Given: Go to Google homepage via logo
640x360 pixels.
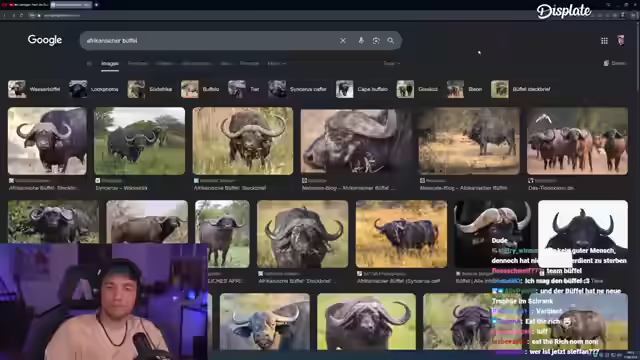Looking at the screenshot, I should tap(45, 40).
